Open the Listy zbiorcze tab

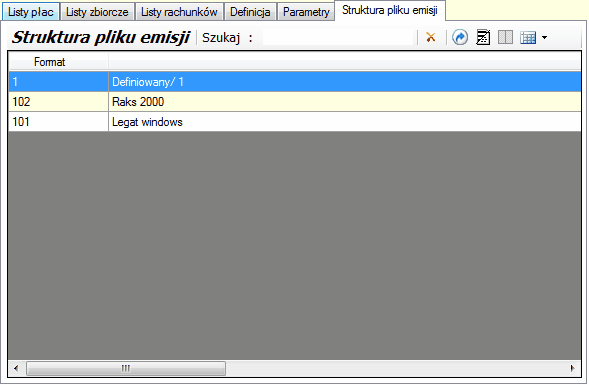(x=97, y=12)
